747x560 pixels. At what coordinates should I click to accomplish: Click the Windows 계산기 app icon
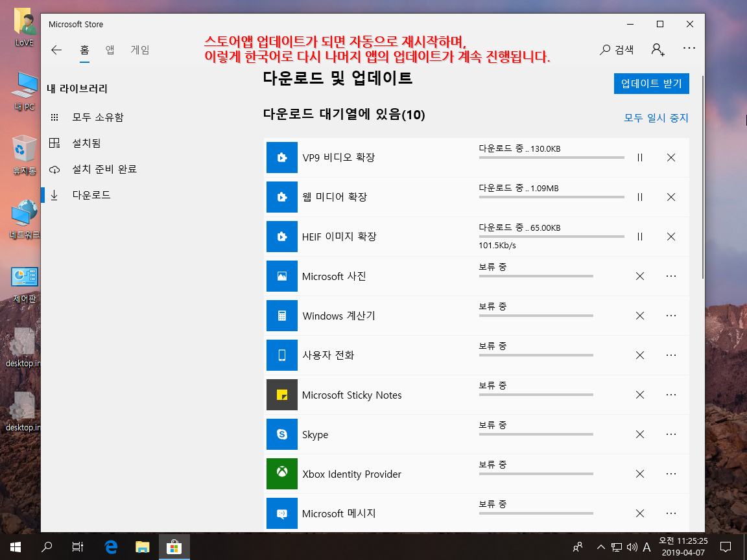(x=282, y=315)
